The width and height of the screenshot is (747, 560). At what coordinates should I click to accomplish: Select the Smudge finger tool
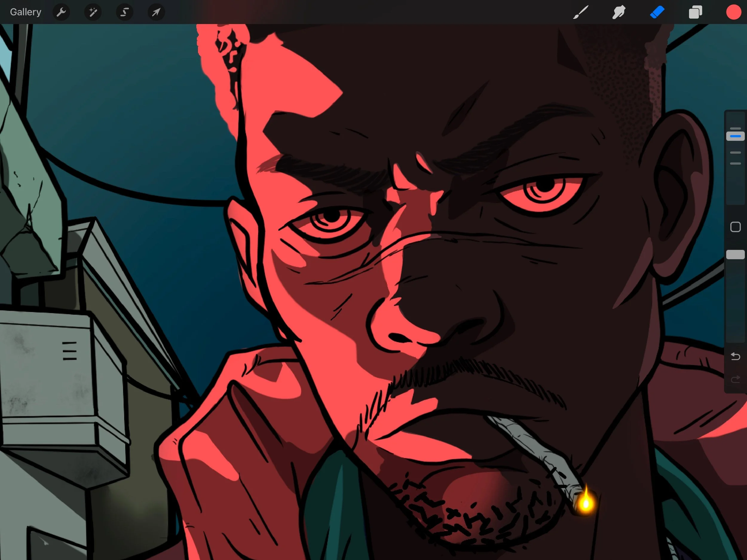tap(619, 13)
